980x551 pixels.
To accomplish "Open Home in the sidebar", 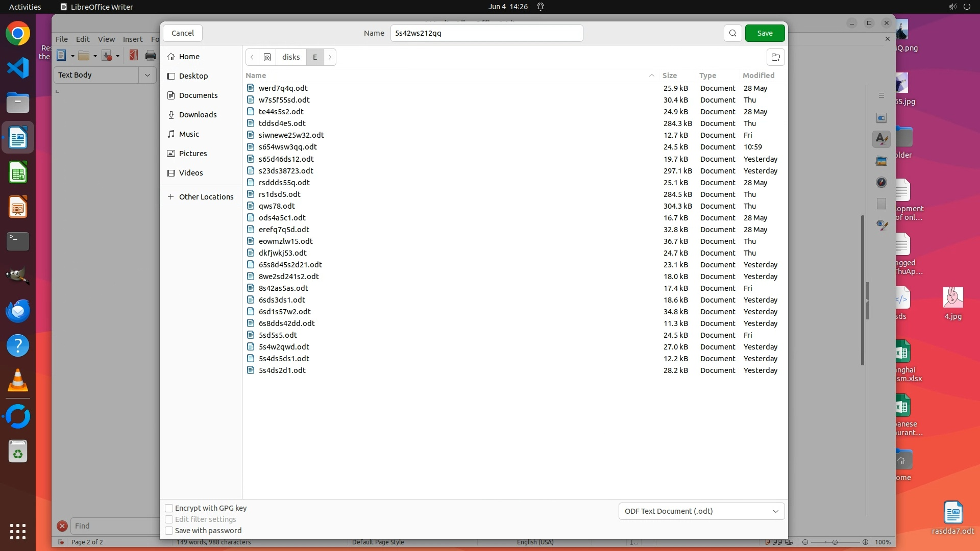I will coord(189,57).
